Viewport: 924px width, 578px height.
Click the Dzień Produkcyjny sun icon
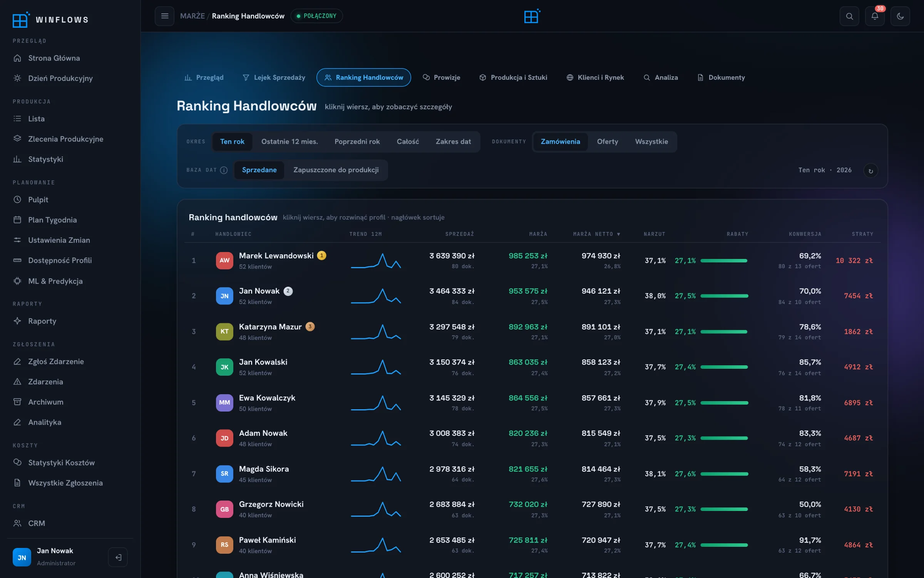[17, 78]
